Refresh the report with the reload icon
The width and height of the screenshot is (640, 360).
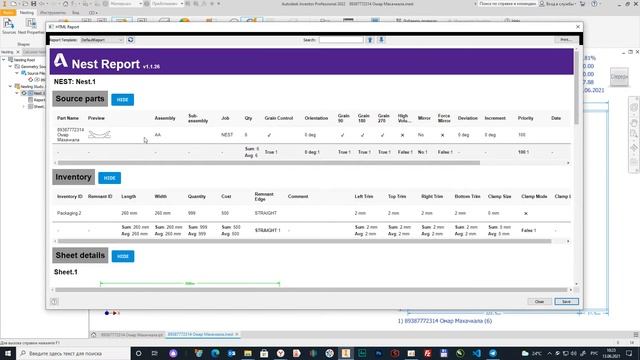click(x=131, y=40)
